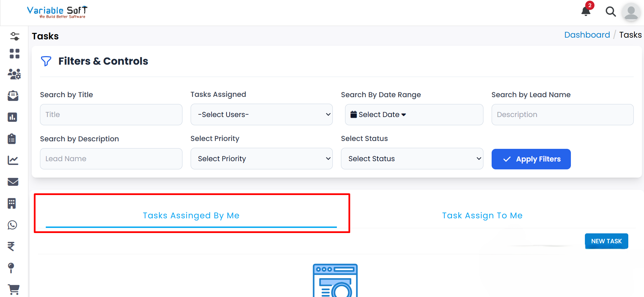Click the search magnifier icon
Image resolution: width=644 pixels, height=297 pixels.
pos(611,12)
